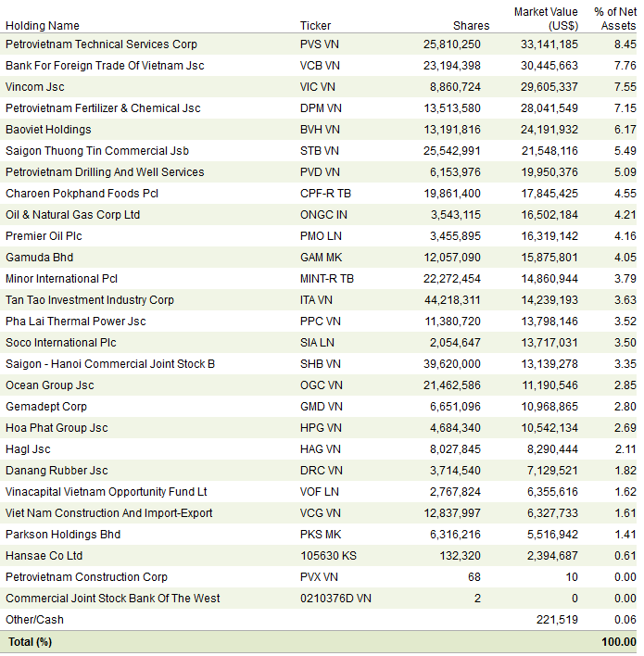Select Saigon - Hanoi Commercial Joint Stock B
This screenshot has height=656, width=644.
pyautogui.click(x=110, y=364)
